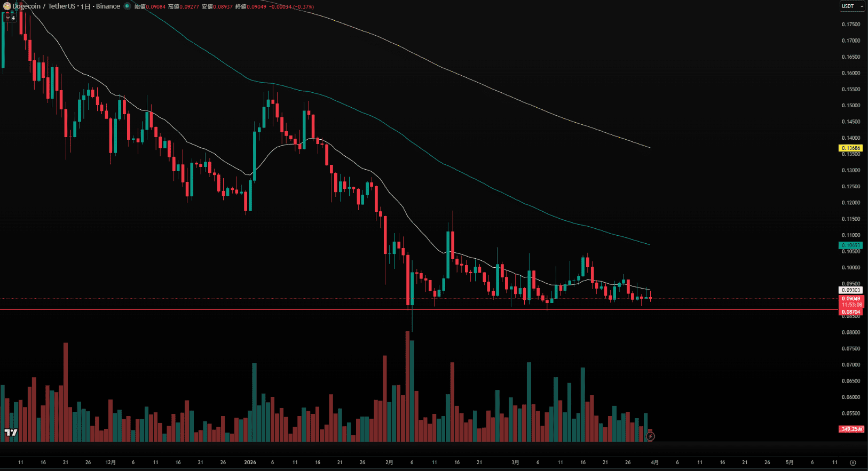Click the 349.25M volume label
This screenshot has width=868, height=471.
pos(851,429)
